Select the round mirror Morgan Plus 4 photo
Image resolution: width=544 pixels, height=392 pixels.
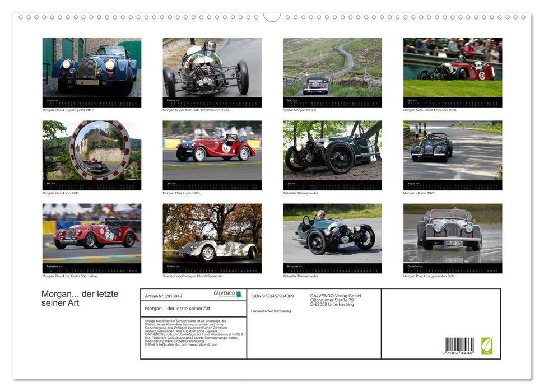[92, 151]
